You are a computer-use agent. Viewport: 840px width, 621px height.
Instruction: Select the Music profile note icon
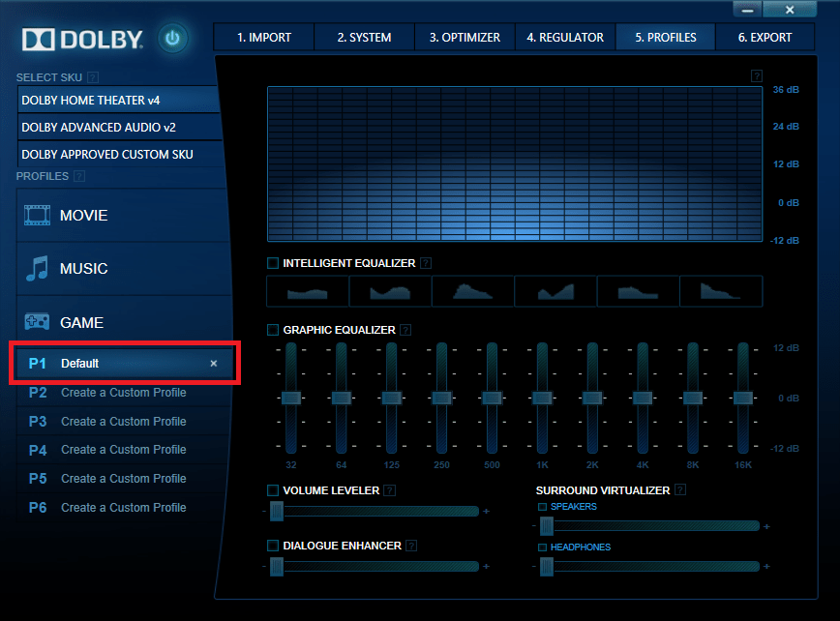click(37, 268)
